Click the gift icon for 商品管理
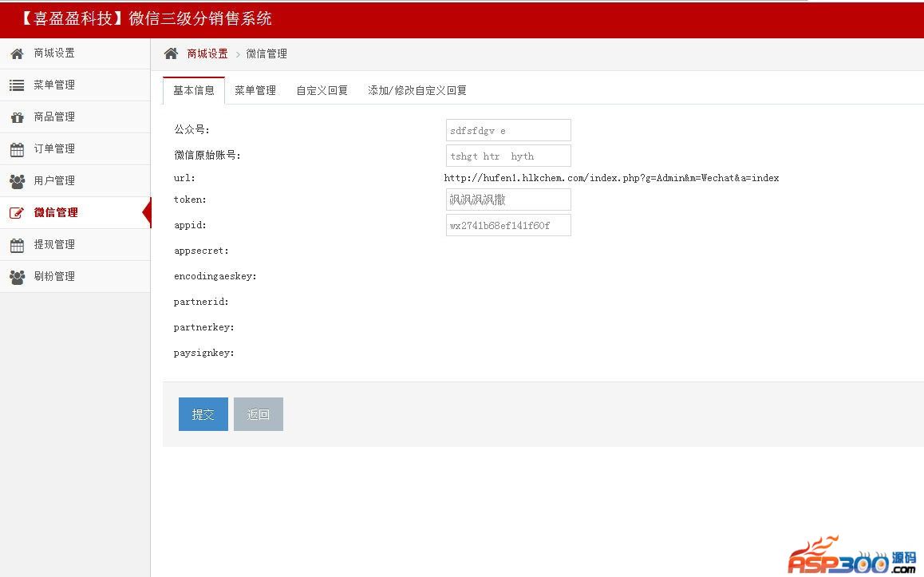This screenshot has height=577, width=924. pos(17,117)
